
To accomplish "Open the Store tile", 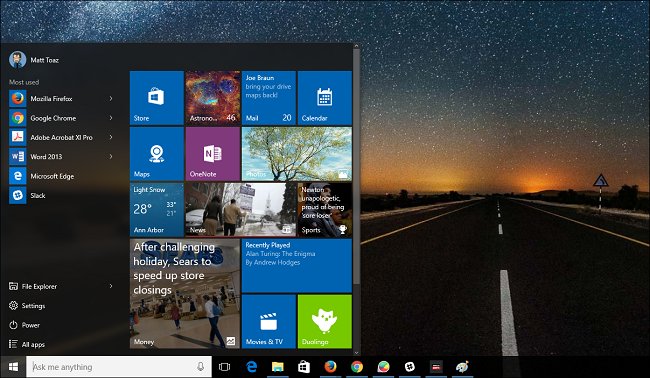I will pyautogui.click(x=157, y=98).
